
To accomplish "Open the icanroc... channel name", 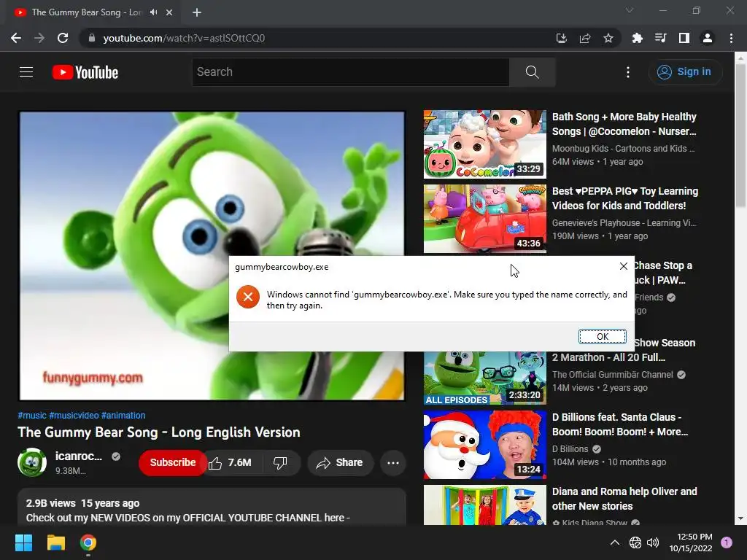I will (79, 456).
